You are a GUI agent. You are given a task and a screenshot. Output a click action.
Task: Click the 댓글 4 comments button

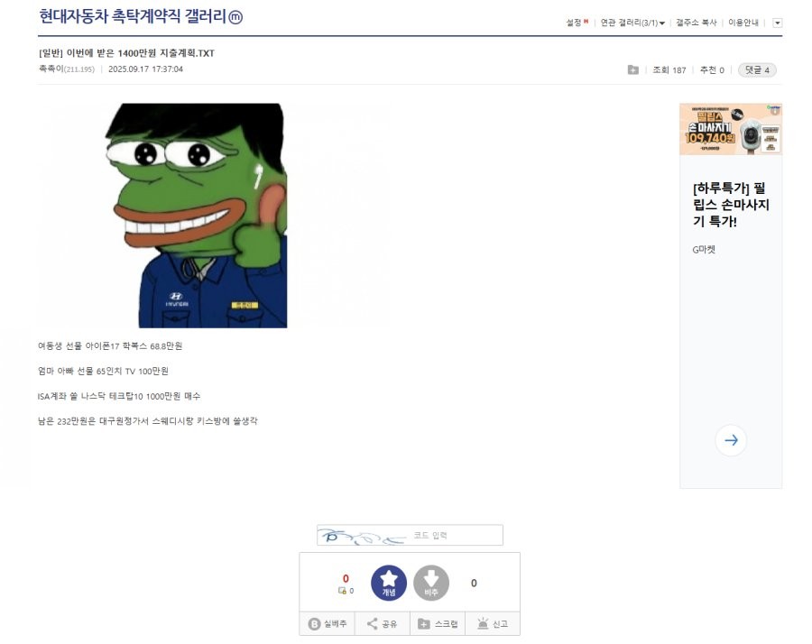[757, 69]
